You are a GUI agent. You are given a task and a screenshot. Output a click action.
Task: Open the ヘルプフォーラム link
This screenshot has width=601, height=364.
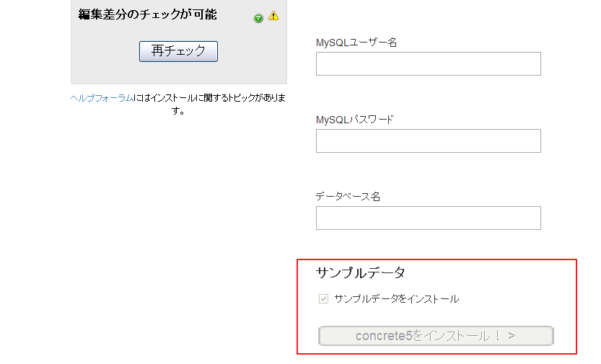tap(102, 98)
